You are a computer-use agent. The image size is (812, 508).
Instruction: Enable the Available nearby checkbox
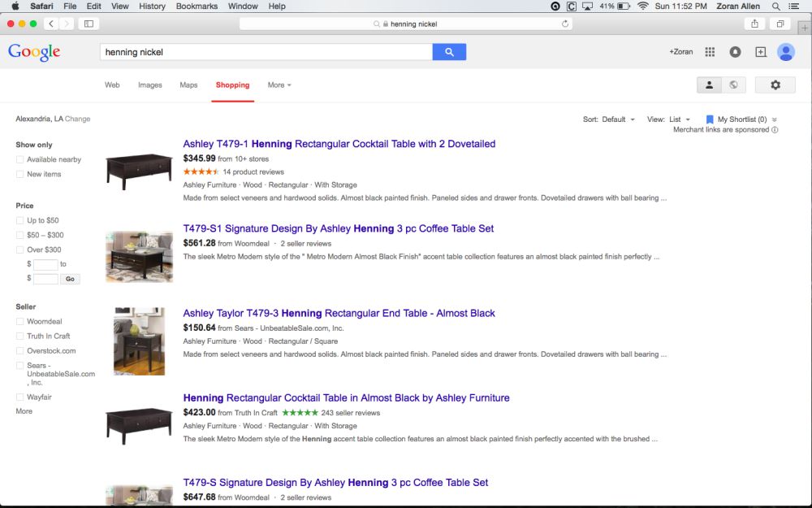coord(19,159)
